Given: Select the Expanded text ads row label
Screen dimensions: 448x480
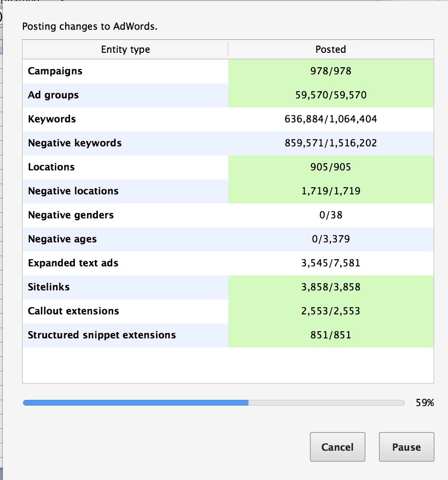Looking at the screenshot, I should coord(73,263).
